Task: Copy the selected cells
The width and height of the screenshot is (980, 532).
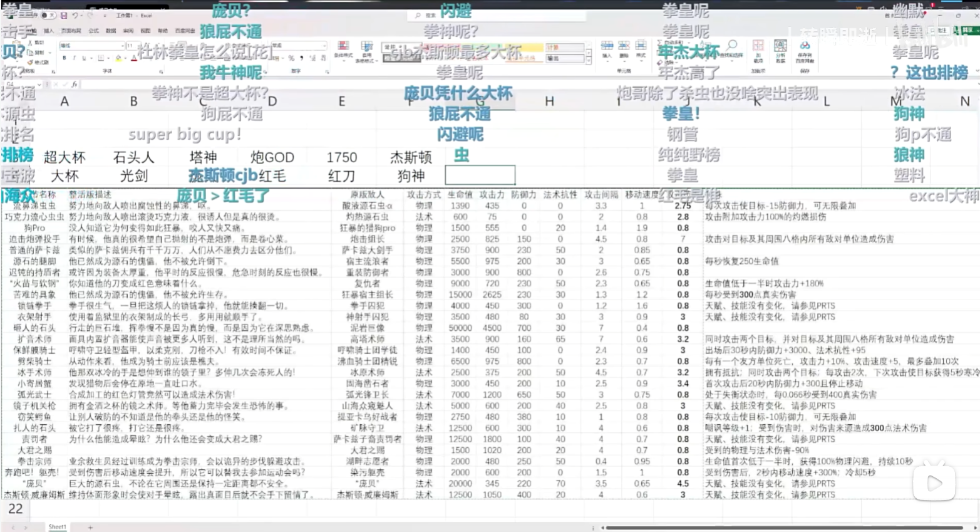Action: [x=36, y=52]
